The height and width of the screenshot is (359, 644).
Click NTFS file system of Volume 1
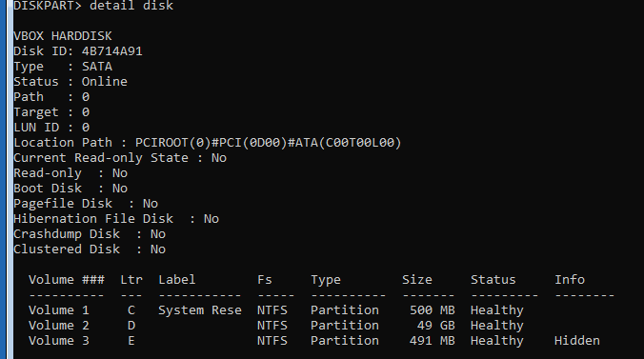(272, 310)
